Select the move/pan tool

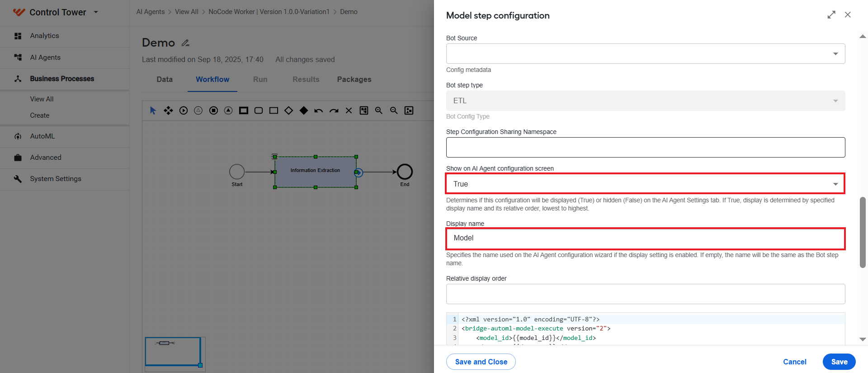168,110
